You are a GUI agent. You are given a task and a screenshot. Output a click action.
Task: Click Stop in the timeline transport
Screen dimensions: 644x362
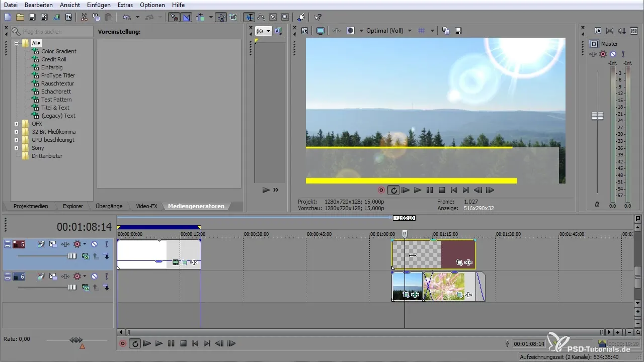tap(184, 344)
